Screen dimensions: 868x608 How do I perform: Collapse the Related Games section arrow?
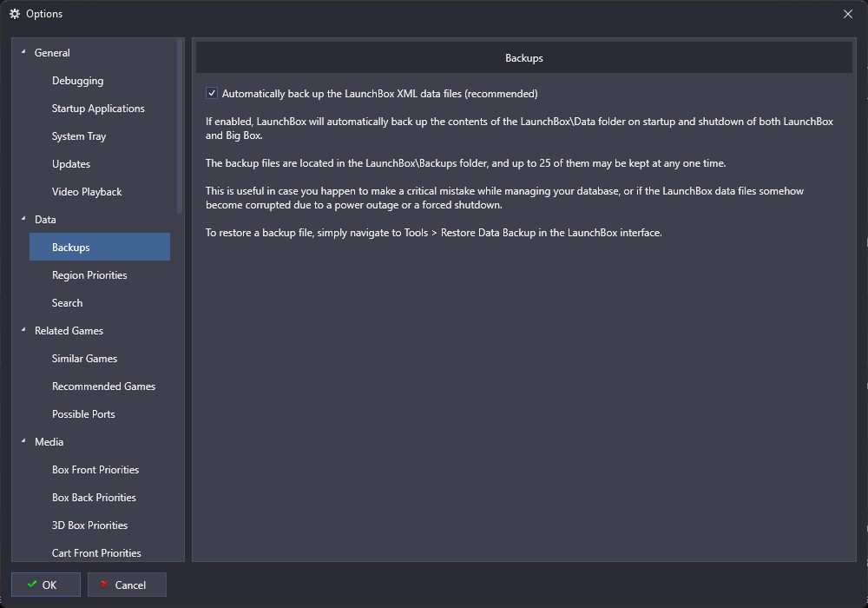[23, 330]
